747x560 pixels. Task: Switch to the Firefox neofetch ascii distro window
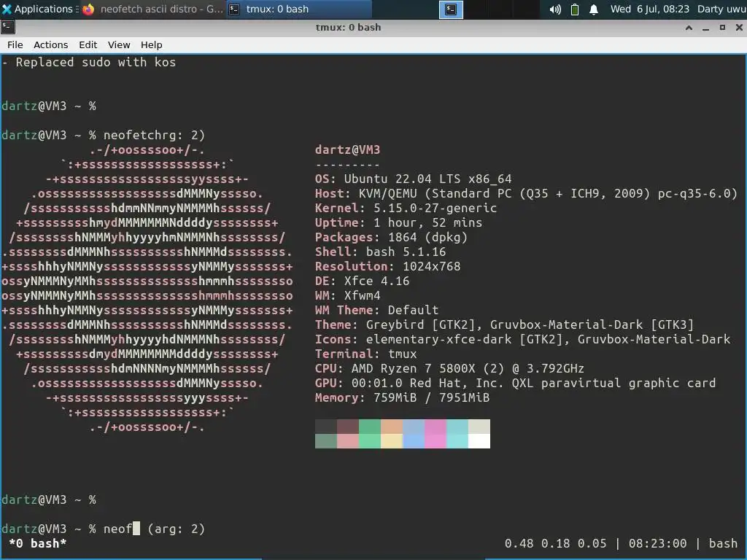click(152, 9)
